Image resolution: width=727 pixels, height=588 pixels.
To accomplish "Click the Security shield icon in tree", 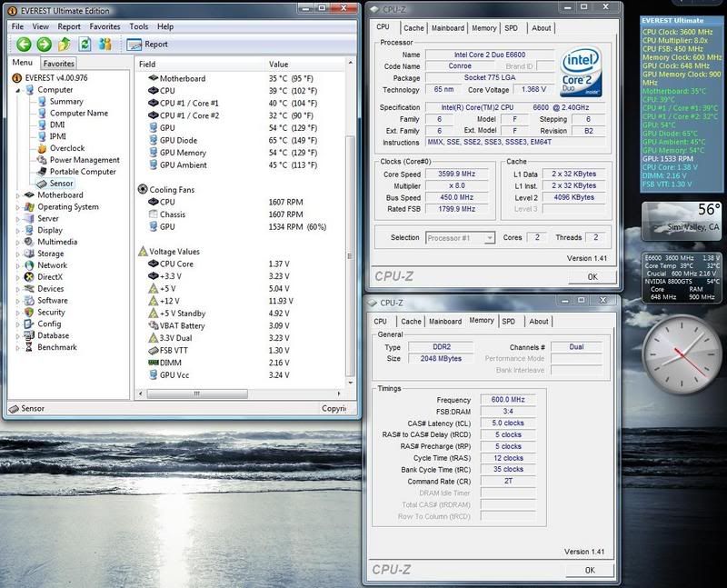I will point(30,312).
